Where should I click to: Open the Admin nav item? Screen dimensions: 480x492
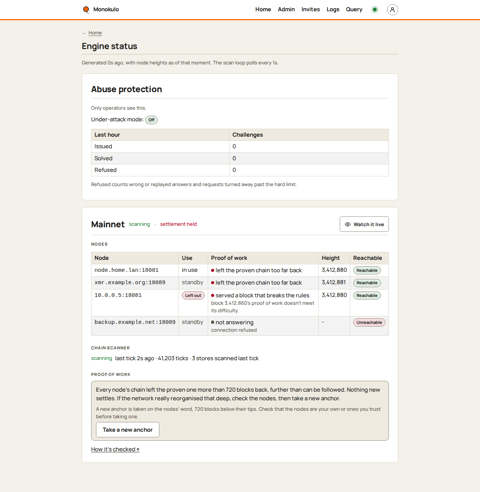tap(286, 9)
